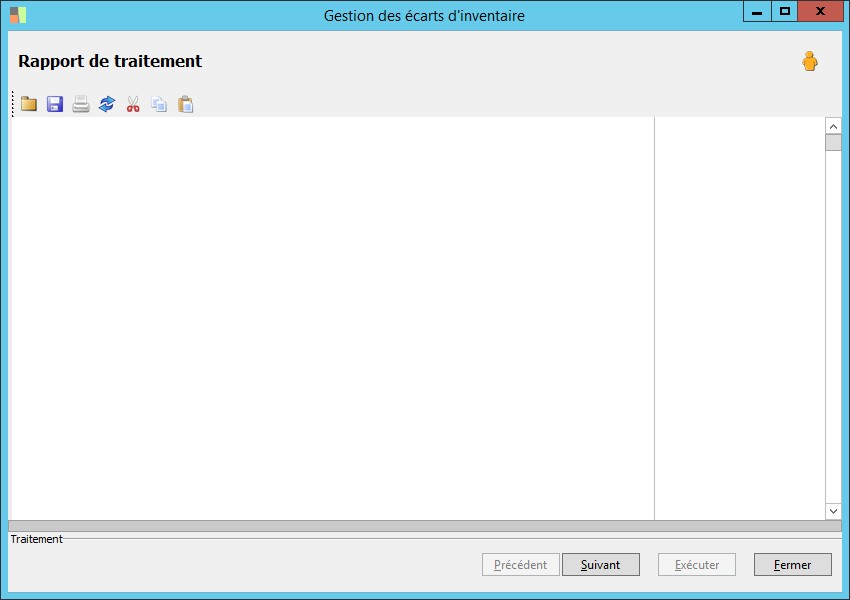
Task: Open a file with the folder icon
Action: (x=29, y=104)
